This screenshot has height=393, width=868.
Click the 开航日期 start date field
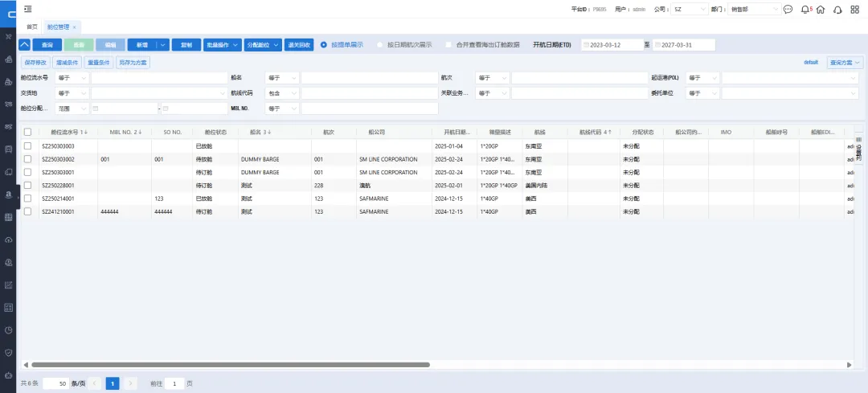point(615,45)
